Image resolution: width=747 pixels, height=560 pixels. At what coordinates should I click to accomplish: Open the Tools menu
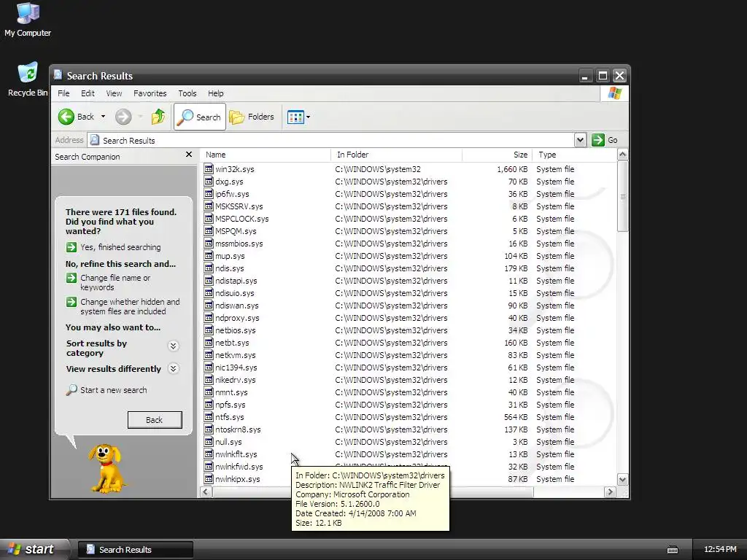point(187,93)
